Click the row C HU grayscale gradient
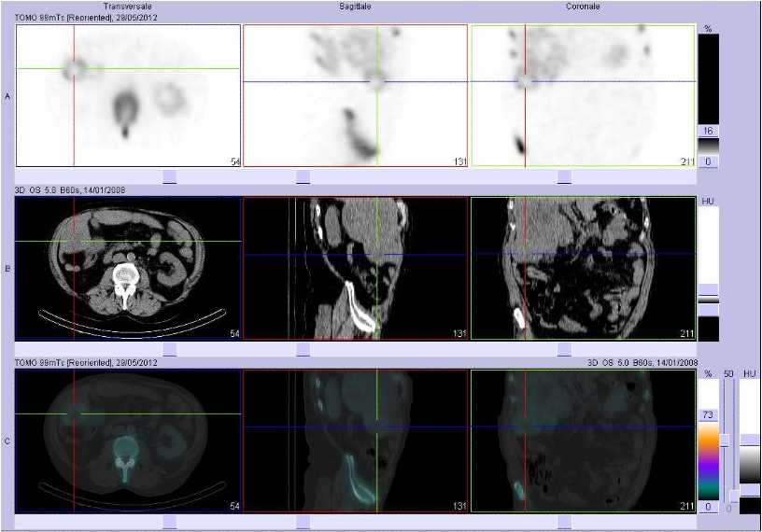 pos(750,465)
